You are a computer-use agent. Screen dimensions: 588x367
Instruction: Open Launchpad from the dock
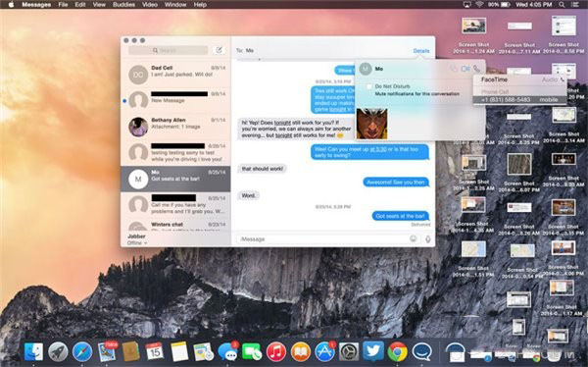pyautogui.click(x=58, y=352)
